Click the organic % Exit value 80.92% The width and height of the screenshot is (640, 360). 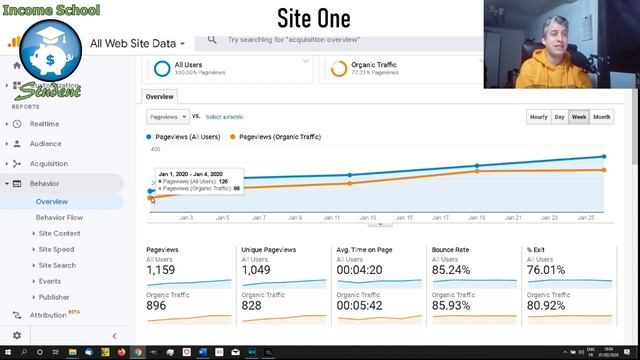(546, 305)
